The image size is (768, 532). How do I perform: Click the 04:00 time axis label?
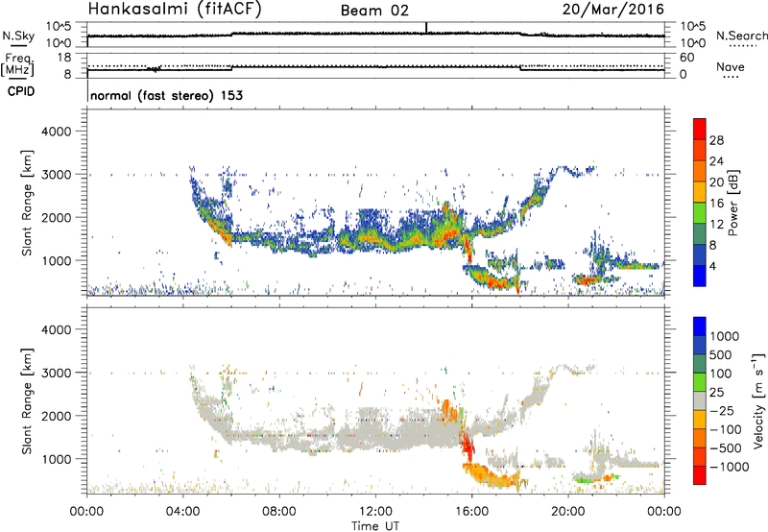182,512
